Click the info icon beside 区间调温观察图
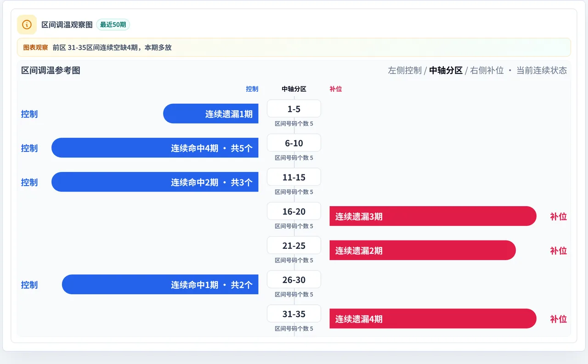 click(x=27, y=24)
